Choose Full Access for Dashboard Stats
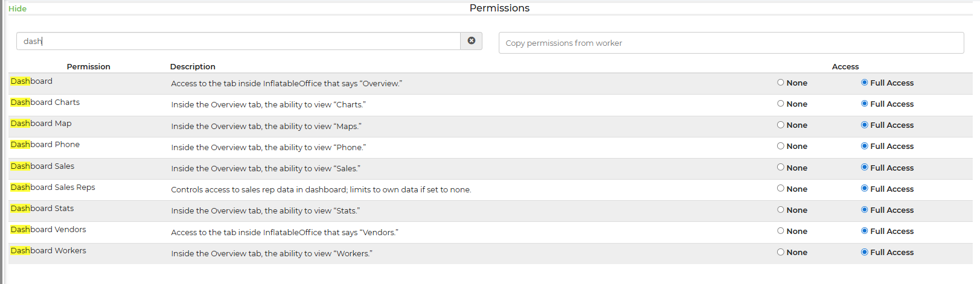 point(865,210)
